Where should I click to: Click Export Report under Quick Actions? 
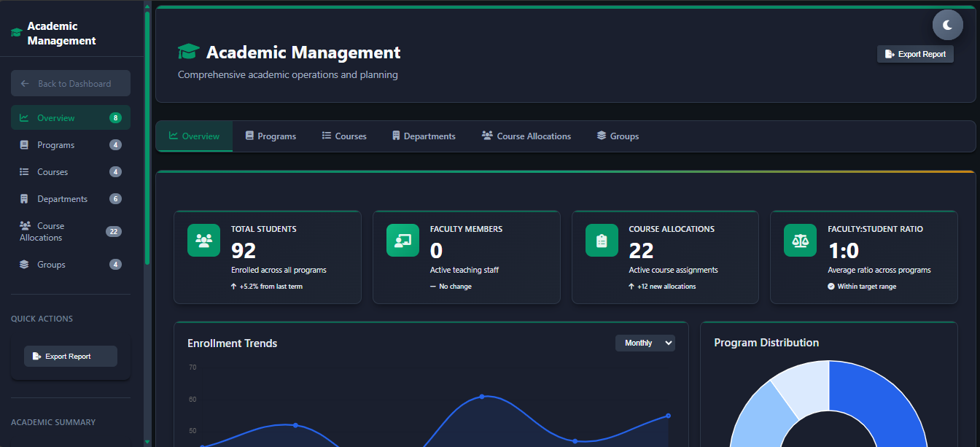click(x=71, y=357)
